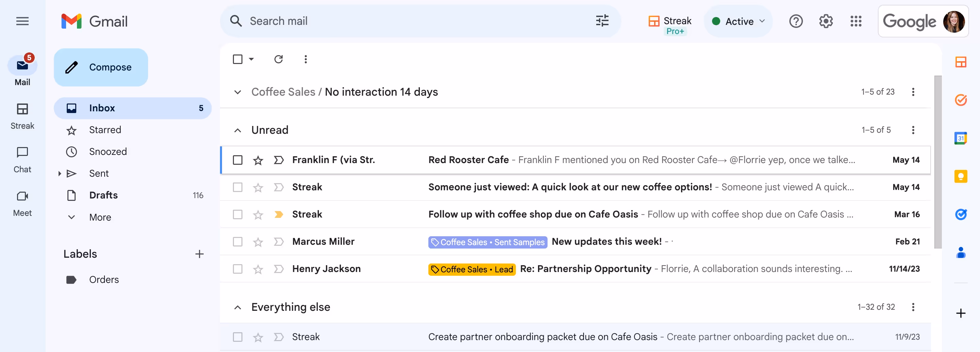Open the Red Rooster Cafe email

(575, 160)
